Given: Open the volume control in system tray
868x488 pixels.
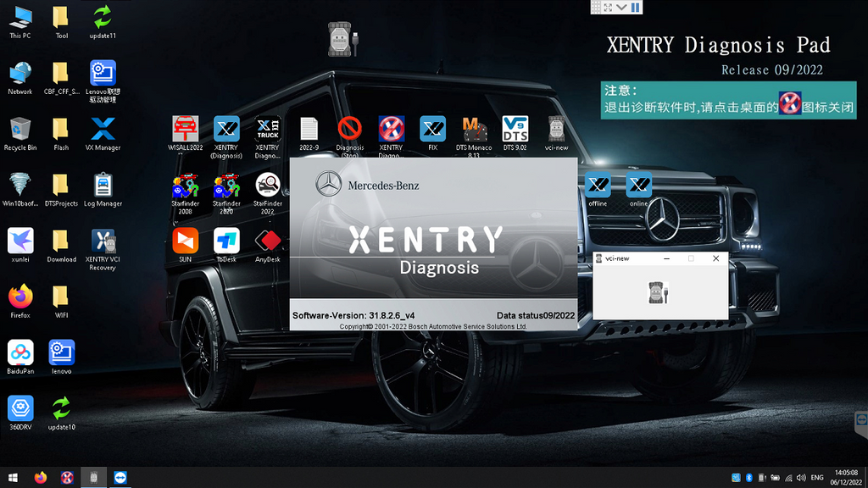Looking at the screenshot, I should pyautogui.click(x=802, y=478).
